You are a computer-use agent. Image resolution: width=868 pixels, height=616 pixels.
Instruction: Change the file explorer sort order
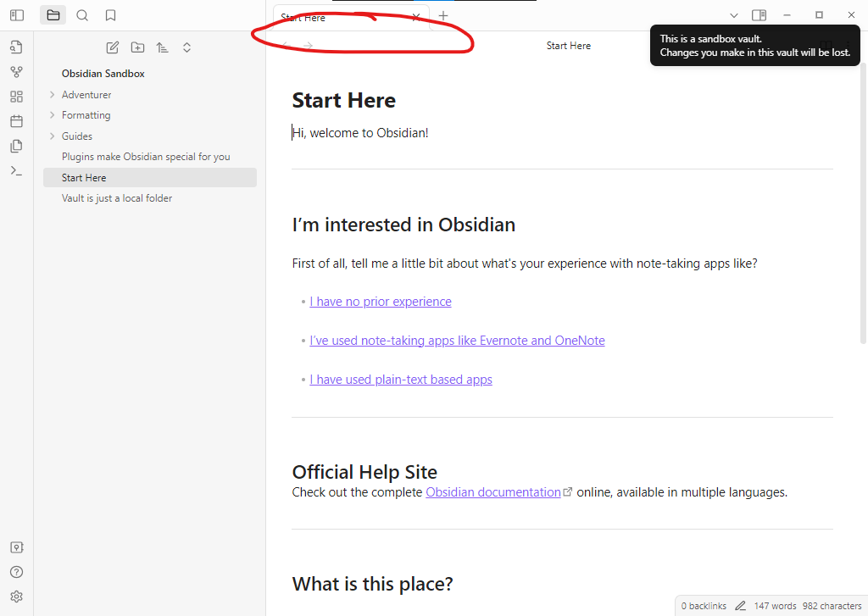pos(162,47)
